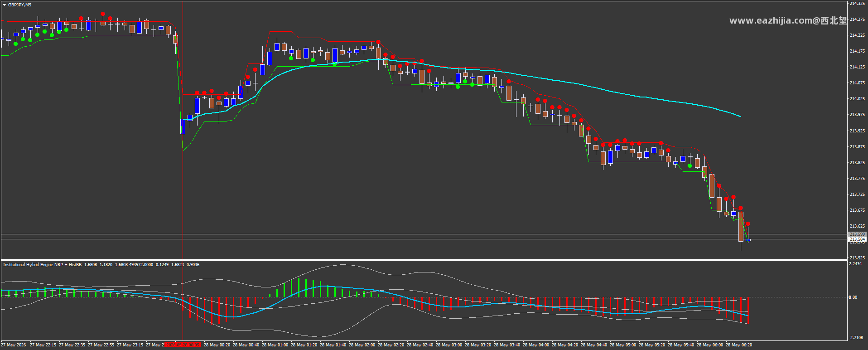Click the GBPJPY,M5 chart symbol label
The height and width of the screenshot is (350, 868).
pyautogui.click(x=20, y=5)
